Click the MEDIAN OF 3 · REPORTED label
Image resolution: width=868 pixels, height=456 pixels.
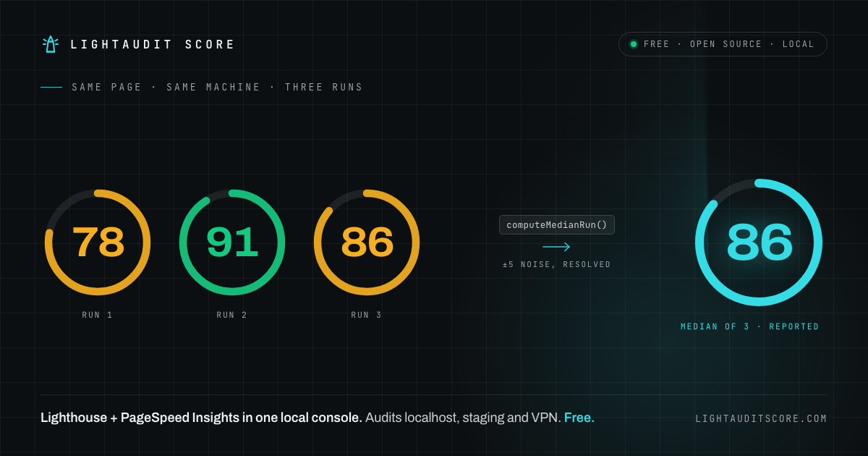(750, 327)
